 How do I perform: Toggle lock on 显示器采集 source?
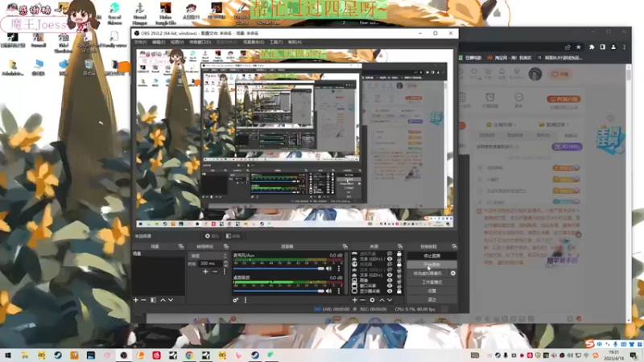tap(398, 291)
